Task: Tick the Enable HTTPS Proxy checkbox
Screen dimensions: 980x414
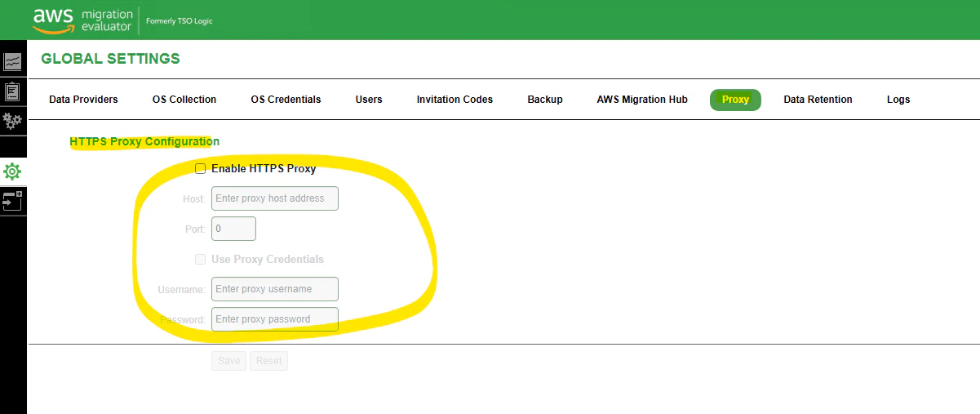Action: [201, 169]
